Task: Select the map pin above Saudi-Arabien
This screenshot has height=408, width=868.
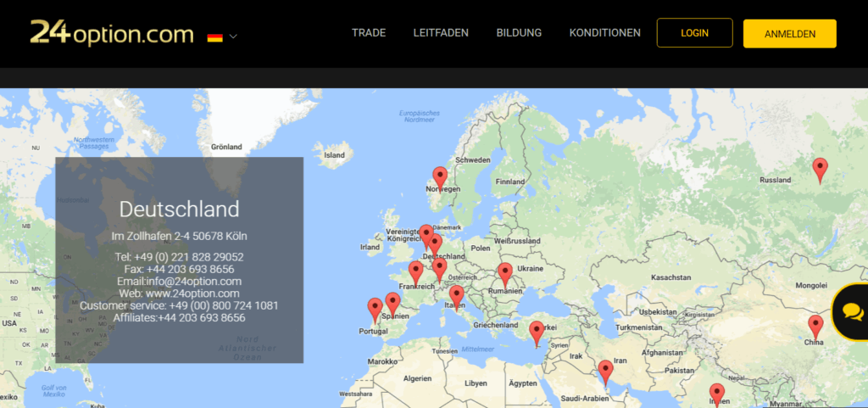Action: pos(605,373)
